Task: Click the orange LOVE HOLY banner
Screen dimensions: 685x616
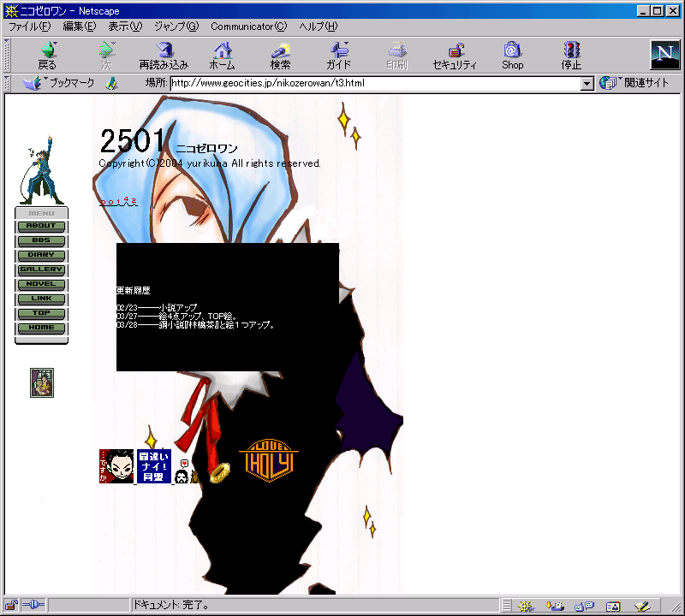Action: 269,460
